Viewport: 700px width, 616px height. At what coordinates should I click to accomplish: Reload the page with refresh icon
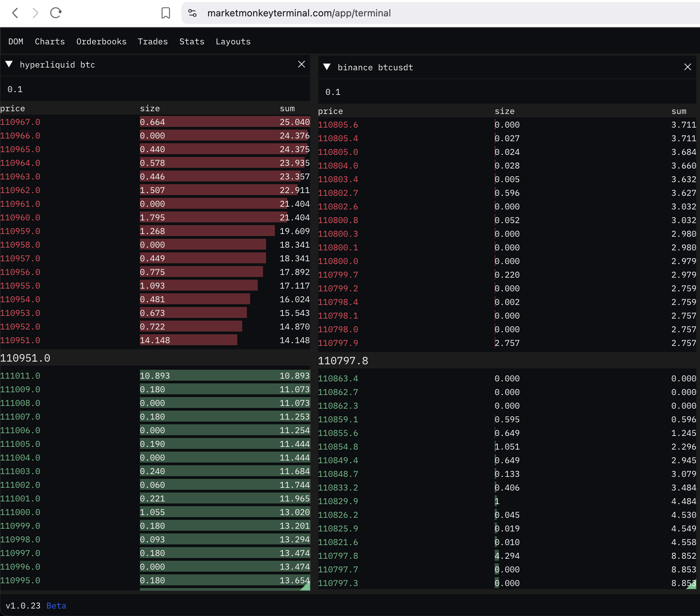[x=56, y=13]
